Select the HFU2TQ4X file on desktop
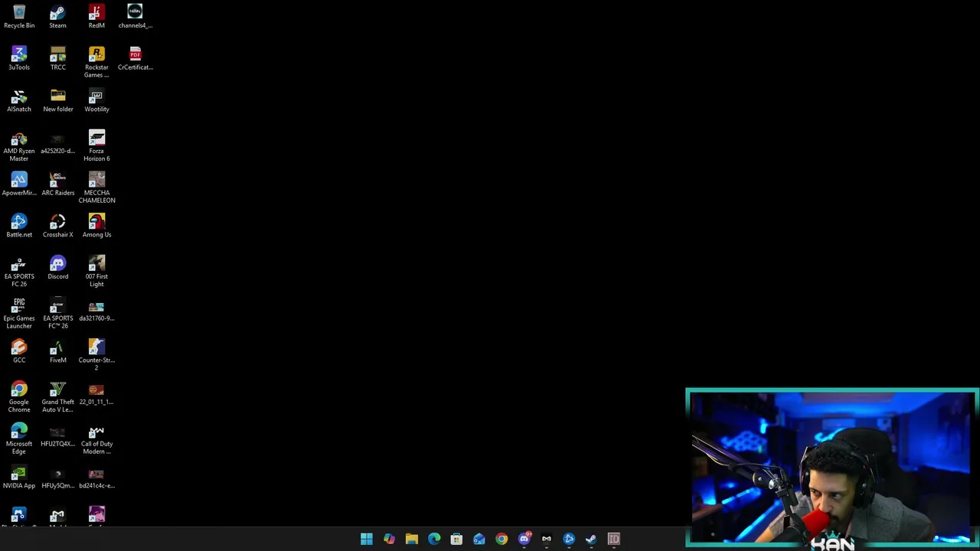This screenshot has height=551, width=980. (57, 436)
